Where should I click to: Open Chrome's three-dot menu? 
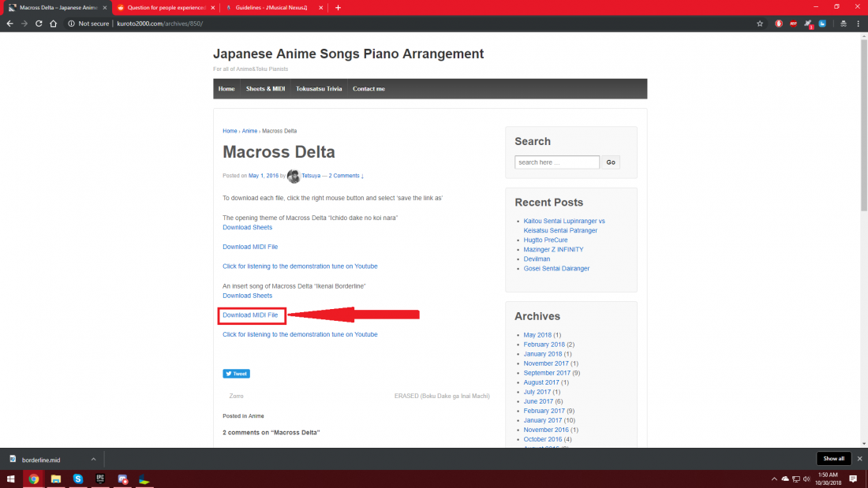859,24
